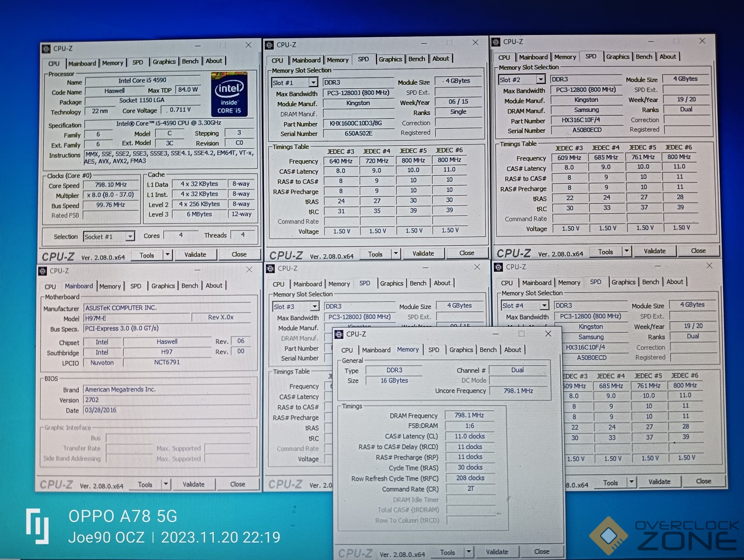Viewport: 744px width, 560px height.
Task: Switch to the CPU tab in the Slot #2 window
Action: click(504, 57)
